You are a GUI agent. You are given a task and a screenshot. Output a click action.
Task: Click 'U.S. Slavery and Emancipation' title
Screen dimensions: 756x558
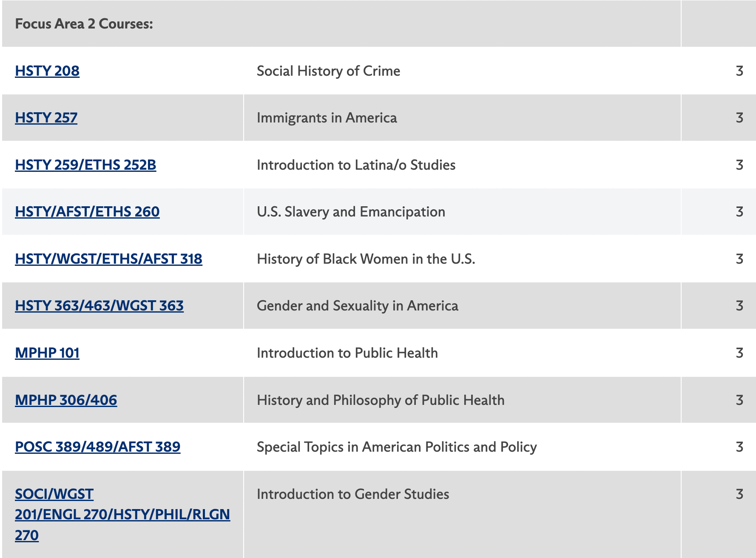coord(351,212)
